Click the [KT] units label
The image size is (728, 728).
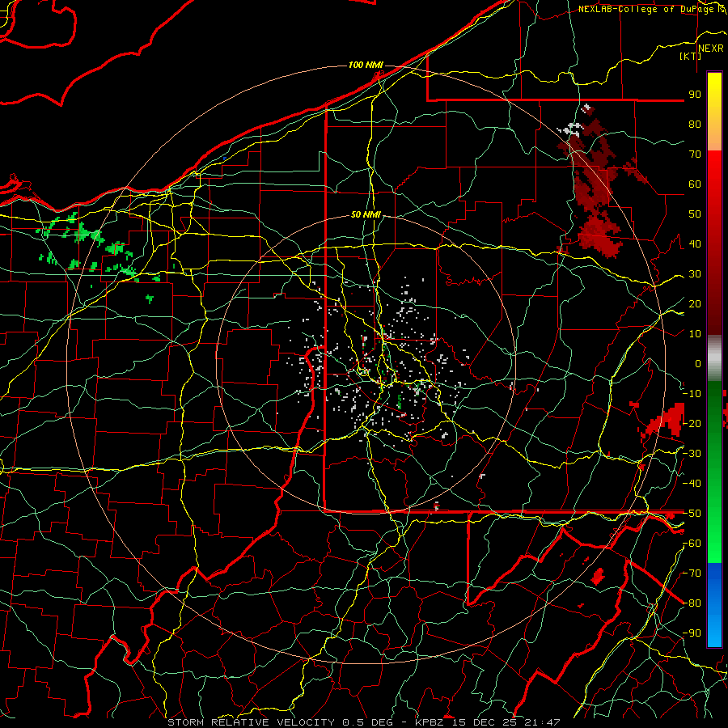[x=691, y=56]
